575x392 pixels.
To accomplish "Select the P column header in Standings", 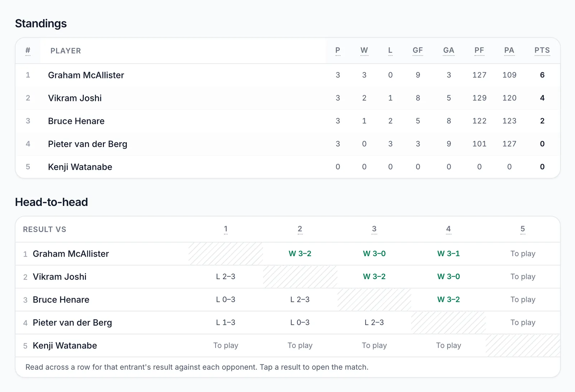I will [338, 51].
